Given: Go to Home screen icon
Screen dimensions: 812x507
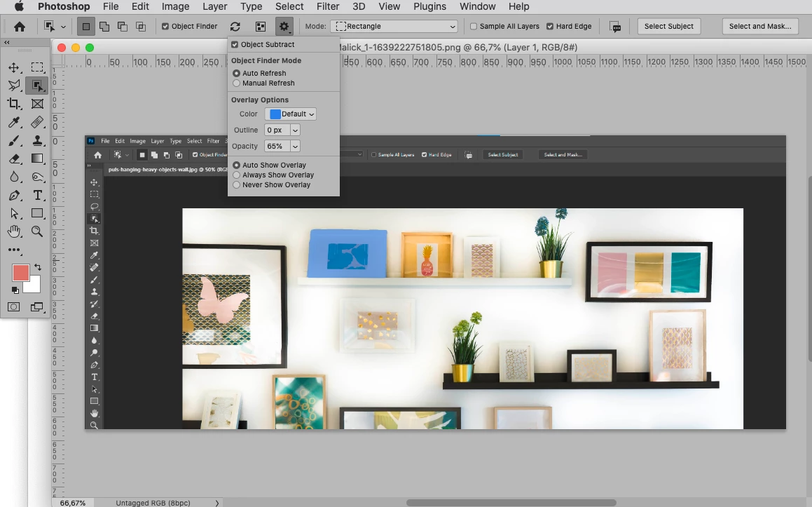Looking at the screenshot, I should point(20,27).
